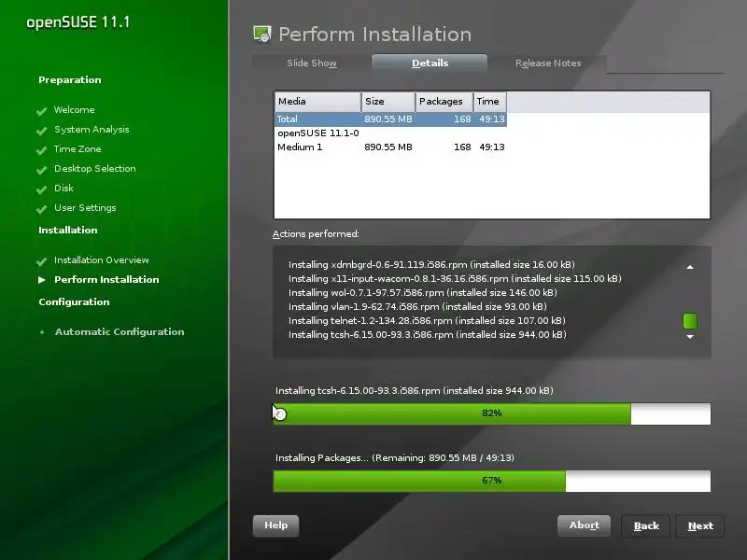Click the Perform Installation header icon
The image size is (747, 560).
coord(262,35)
